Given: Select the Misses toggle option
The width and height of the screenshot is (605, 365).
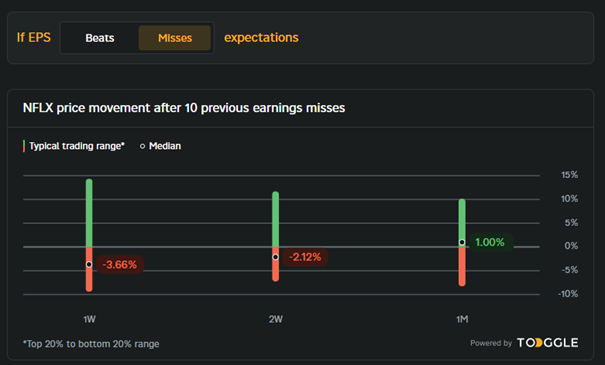Looking at the screenshot, I should point(175,38).
